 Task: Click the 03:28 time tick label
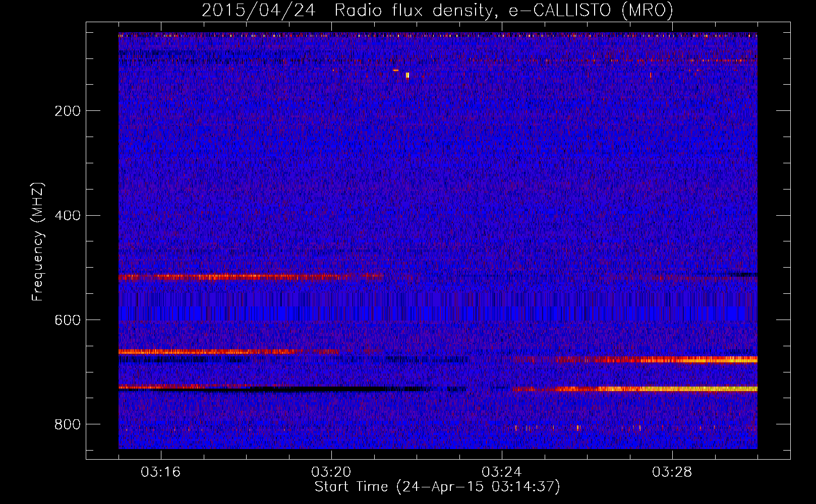(672, 472)
